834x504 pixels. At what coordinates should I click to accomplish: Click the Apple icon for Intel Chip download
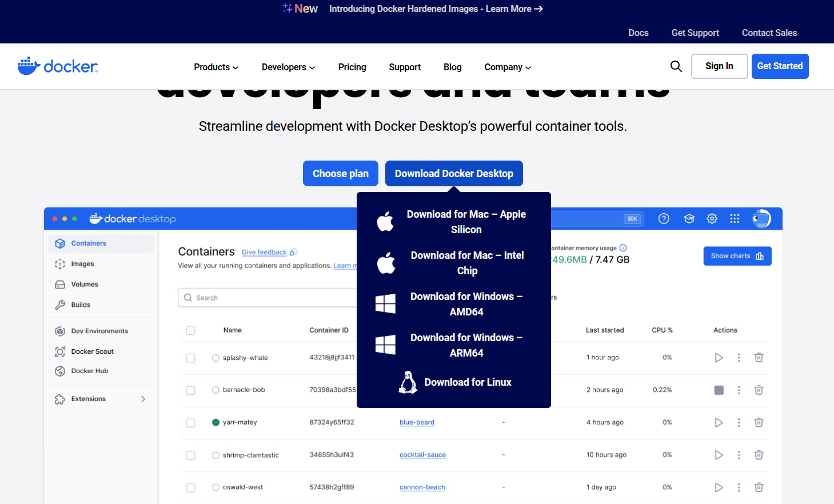(386, 263)
